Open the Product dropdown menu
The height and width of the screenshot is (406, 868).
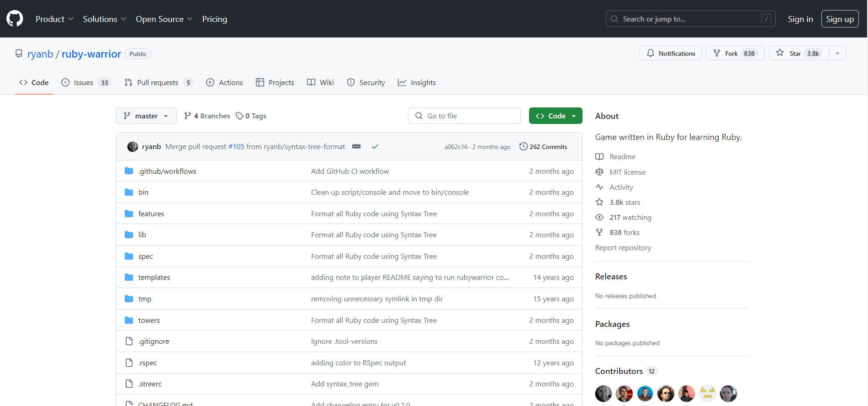point(54,19)
